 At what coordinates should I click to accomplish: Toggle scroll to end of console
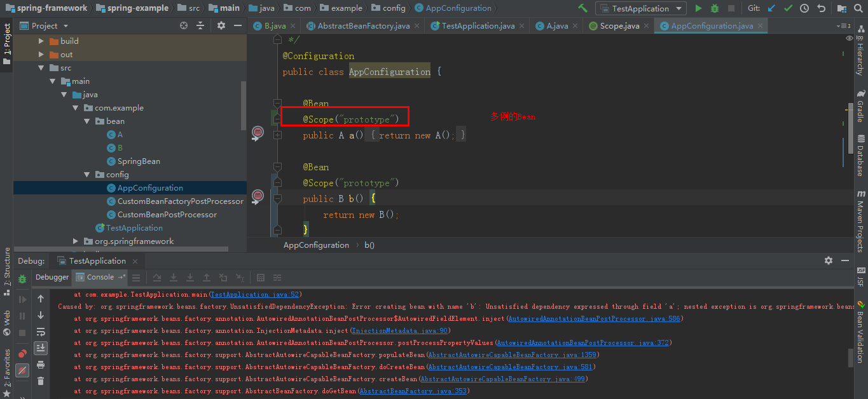41,348
